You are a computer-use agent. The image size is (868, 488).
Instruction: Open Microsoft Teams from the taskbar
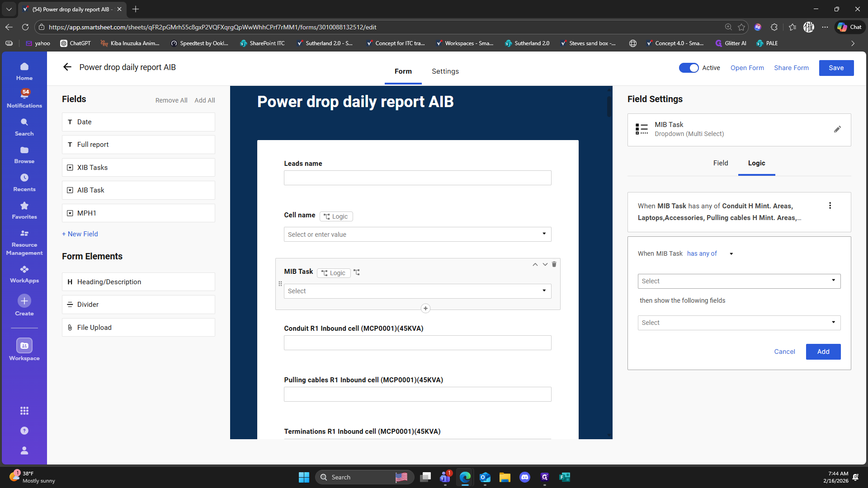[445, 477]
